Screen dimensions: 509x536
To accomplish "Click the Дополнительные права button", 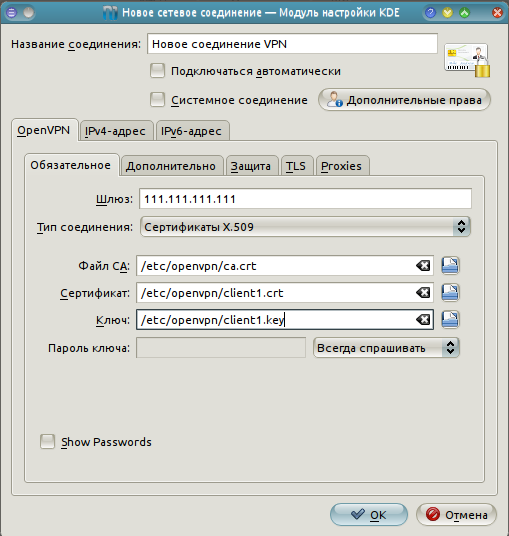I will [404, 100].
